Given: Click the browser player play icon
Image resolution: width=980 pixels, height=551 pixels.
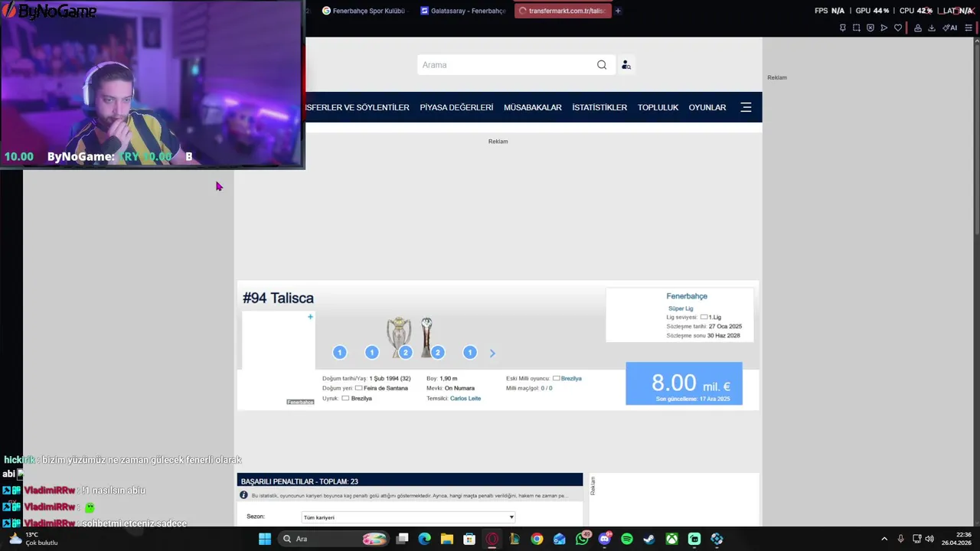Looking at the screenshot, I should [x=884, y=28].
